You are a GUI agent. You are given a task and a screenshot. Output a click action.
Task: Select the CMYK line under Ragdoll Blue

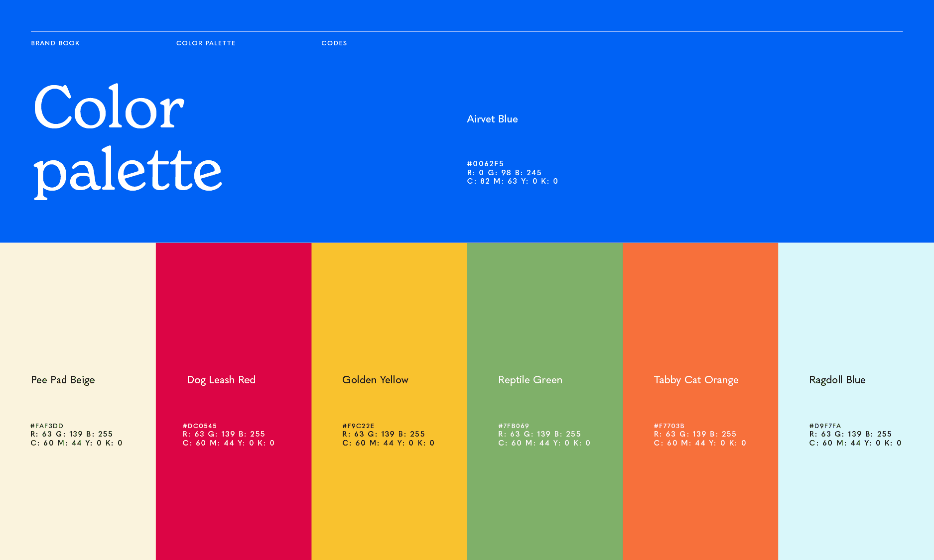click(x=855, y=443)
